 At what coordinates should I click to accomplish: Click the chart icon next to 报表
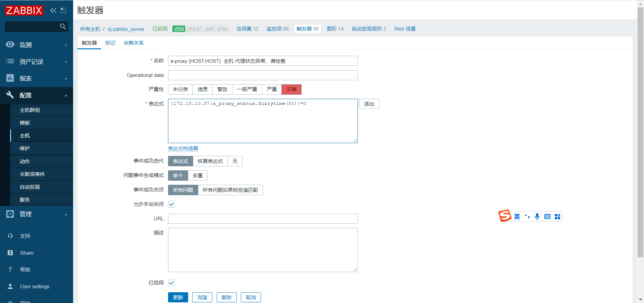[x=10, y=78]
